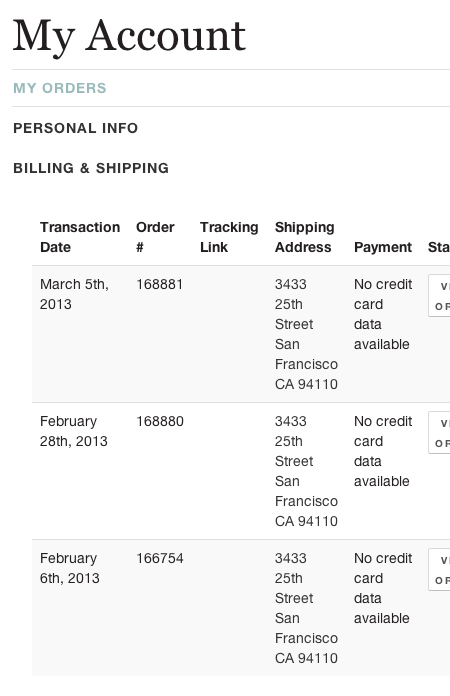Select order number 168880
The height and width of the screenshot is (696, 450).
[x=160, y=421]
